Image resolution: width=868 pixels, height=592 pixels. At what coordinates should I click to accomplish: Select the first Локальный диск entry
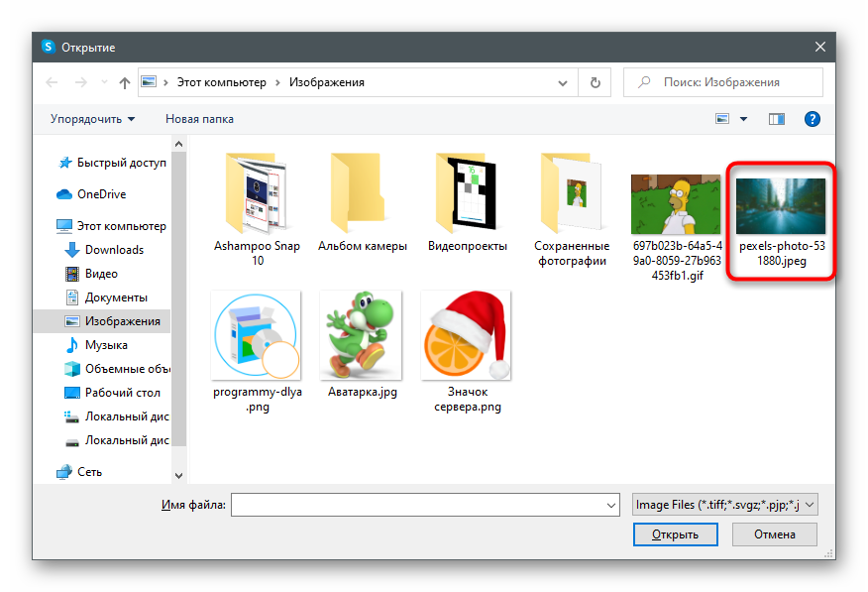click(x=117, y=416)
